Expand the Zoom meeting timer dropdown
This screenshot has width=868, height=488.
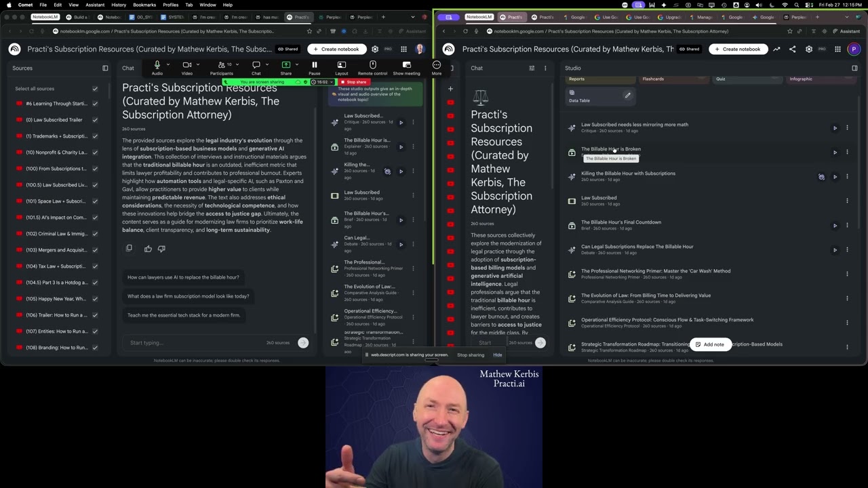pyautogui.click(x=332, y=82)
